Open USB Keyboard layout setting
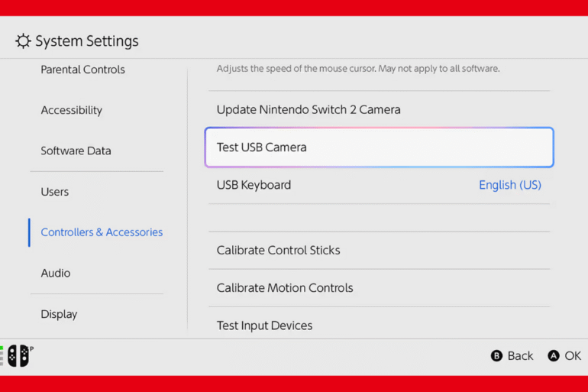 point(379,185)
